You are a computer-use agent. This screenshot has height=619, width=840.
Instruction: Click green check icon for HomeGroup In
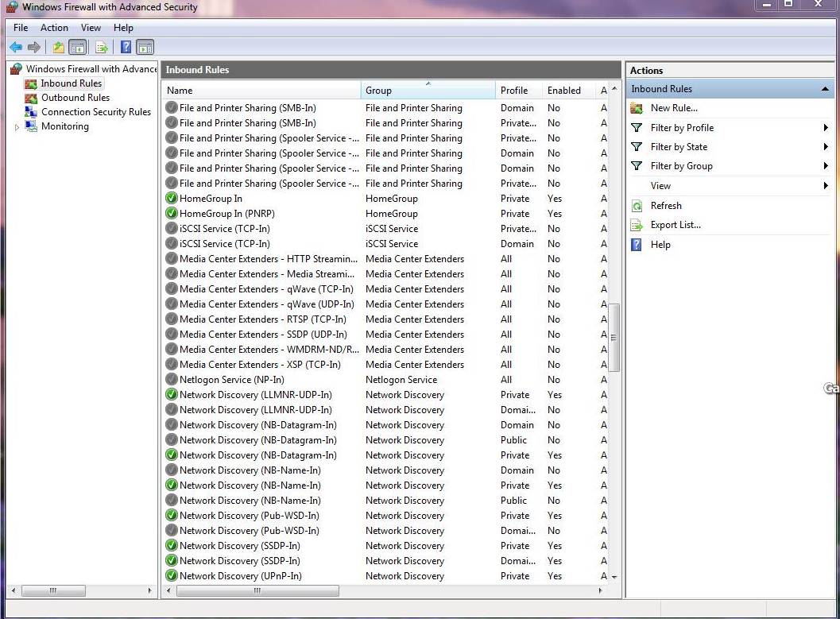coord(172,198)
